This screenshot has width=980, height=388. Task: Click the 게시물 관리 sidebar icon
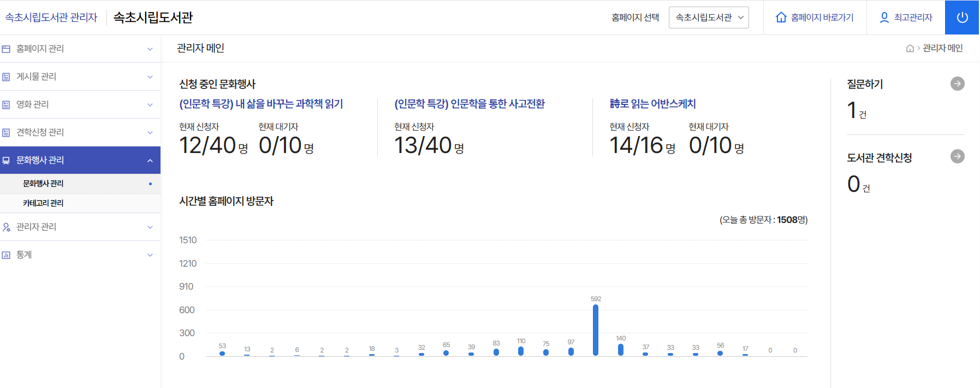[6, 77]
